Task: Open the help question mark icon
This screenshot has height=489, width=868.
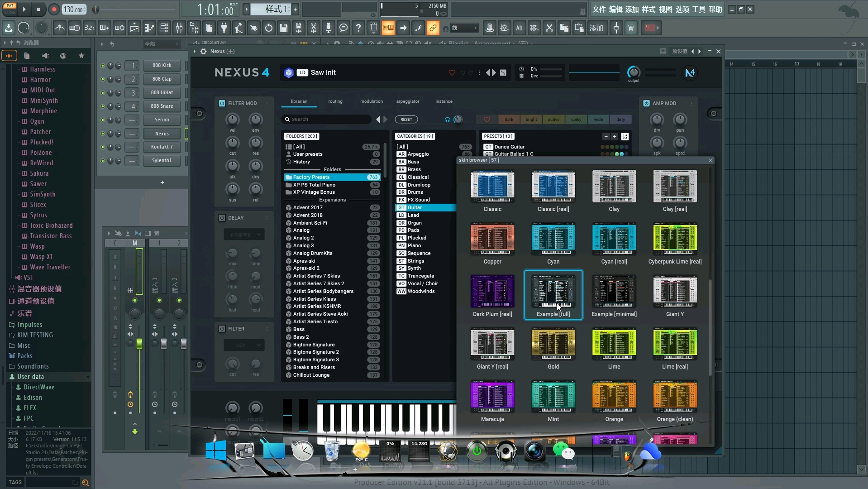Action: pos(358,28)
